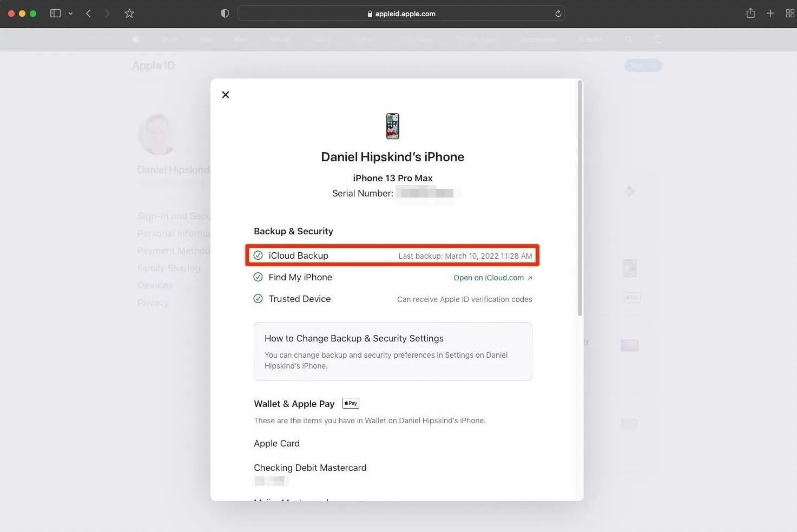
Task: Open the sidebar options dropdown arrow
Action: (70, 14)
